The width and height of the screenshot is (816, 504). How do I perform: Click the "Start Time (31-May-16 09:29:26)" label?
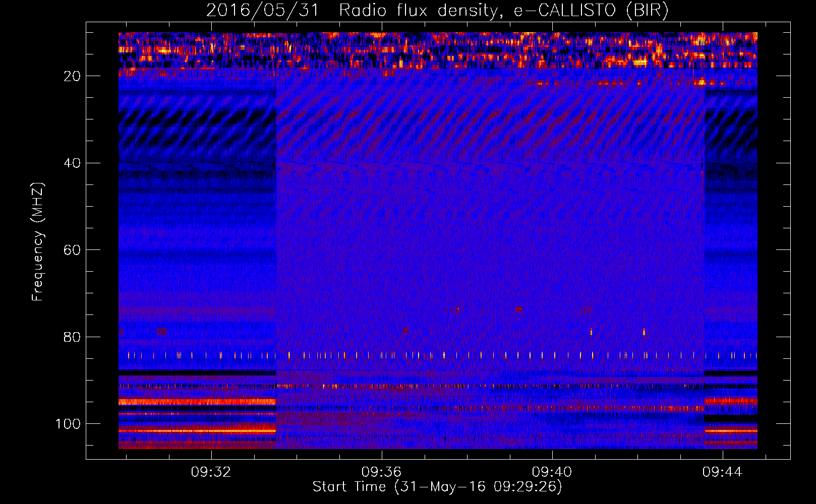point(437,487)
